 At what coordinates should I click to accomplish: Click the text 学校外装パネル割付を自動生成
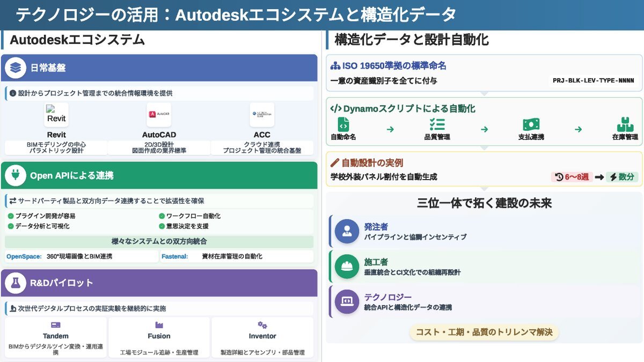tap(384, 177)
